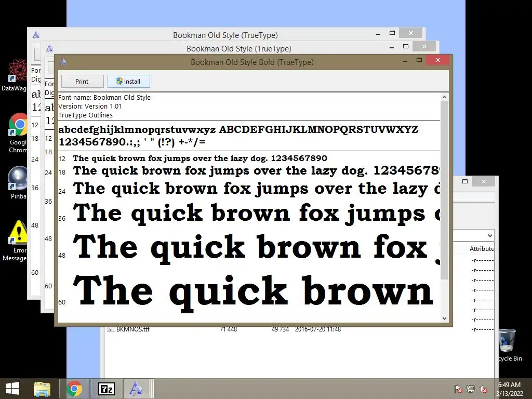
Task: Open the address dropdown in 7-Zip window
Action: 490,235
